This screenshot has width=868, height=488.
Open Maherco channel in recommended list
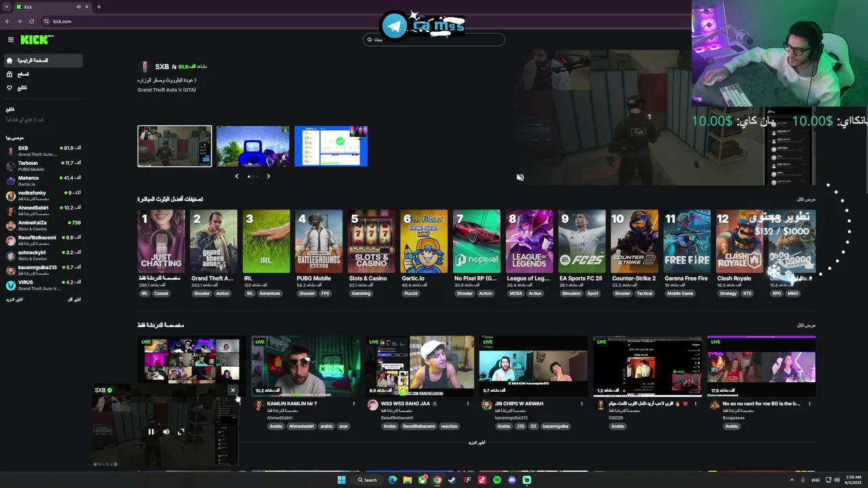pyautogui.click(x=43, y=180)
